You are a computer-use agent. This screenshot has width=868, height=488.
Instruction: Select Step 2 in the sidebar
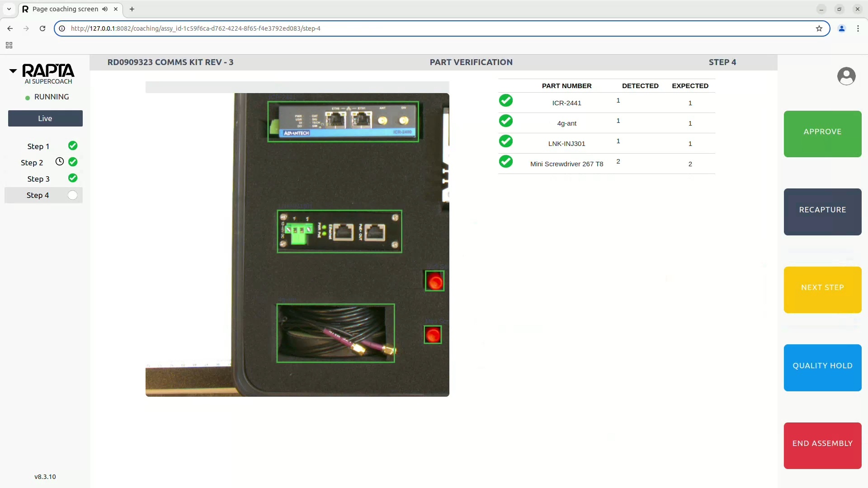click(x=32, y=163)
